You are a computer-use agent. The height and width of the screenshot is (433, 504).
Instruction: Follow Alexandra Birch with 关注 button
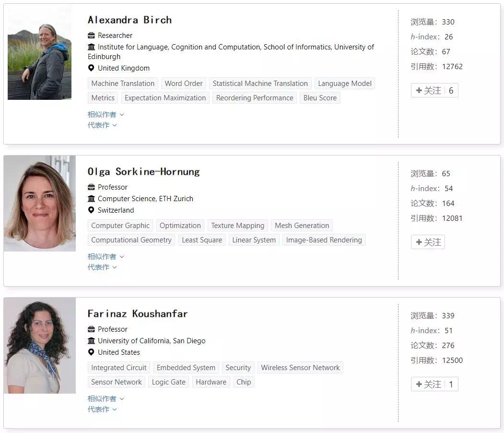[x=434, y=90]
